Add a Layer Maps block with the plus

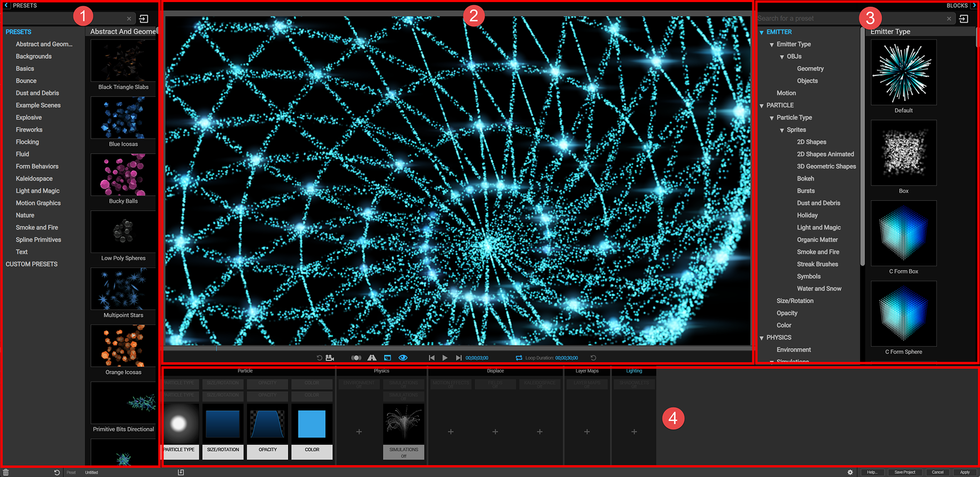pos(587,432)
